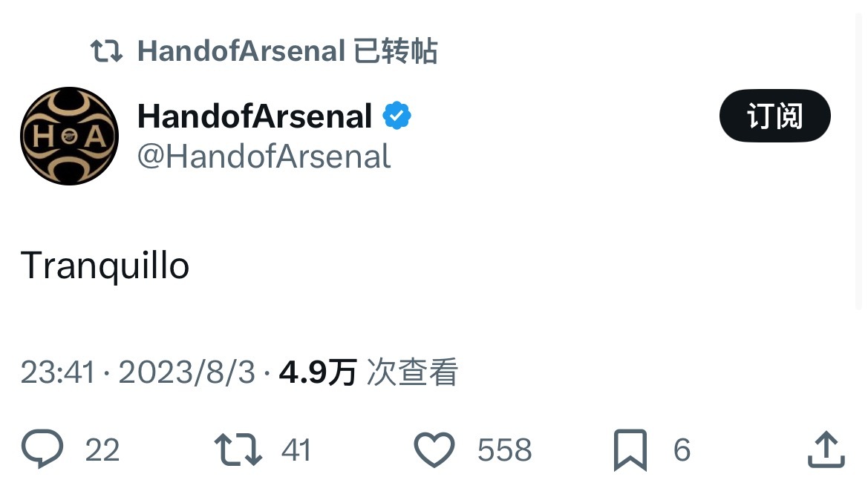
Task: Tap the repost arrows icon beside 41
Action: tap(238, 450)
